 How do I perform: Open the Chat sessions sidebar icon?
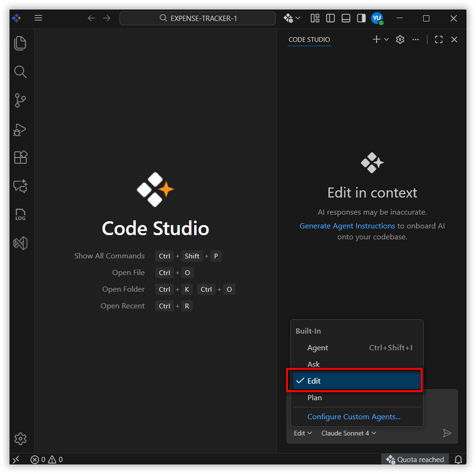click(20, 186)
